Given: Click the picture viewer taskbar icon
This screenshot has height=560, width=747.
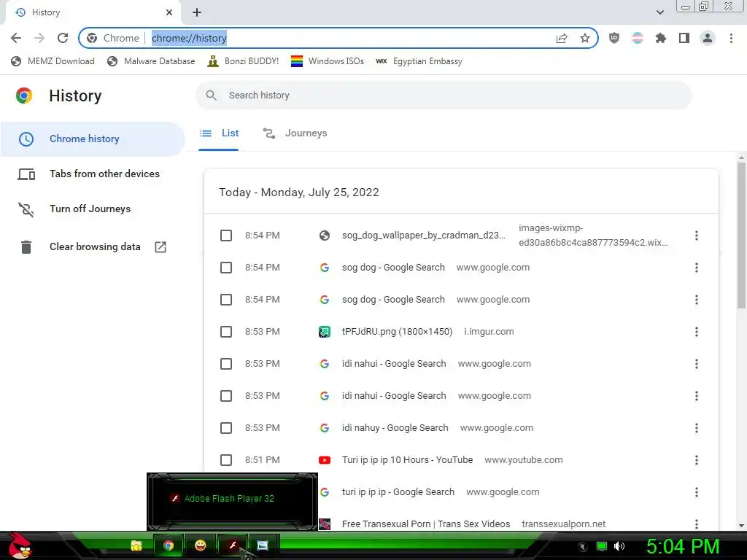Looking at the screenshot, I should point(263,545).
